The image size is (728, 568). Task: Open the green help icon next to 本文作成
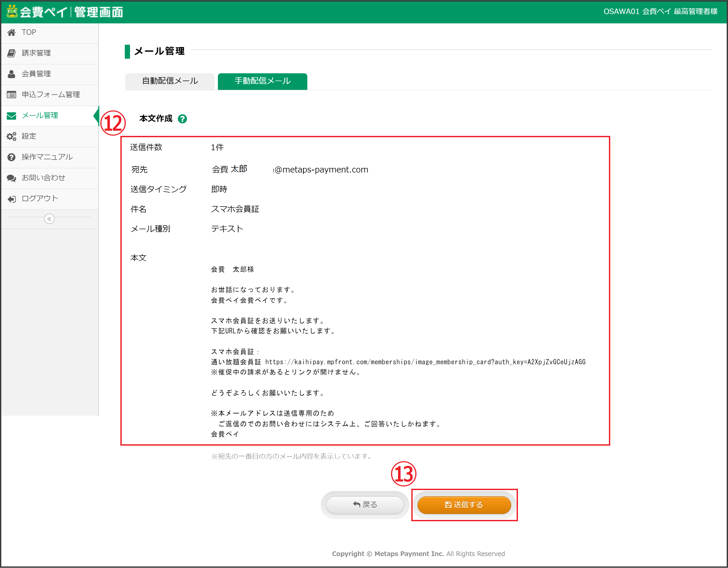pyautogui.click(x=182, y=119)
